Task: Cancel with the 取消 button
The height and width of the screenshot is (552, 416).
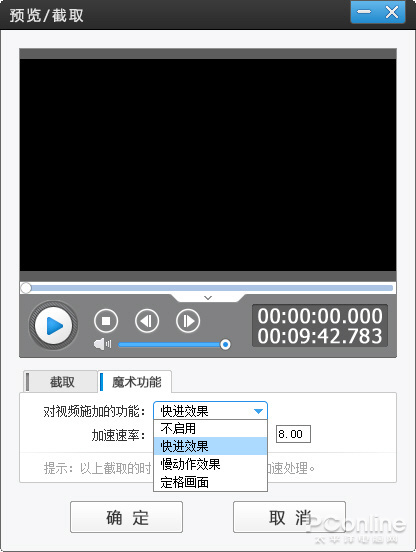Action: pos(289,517)
